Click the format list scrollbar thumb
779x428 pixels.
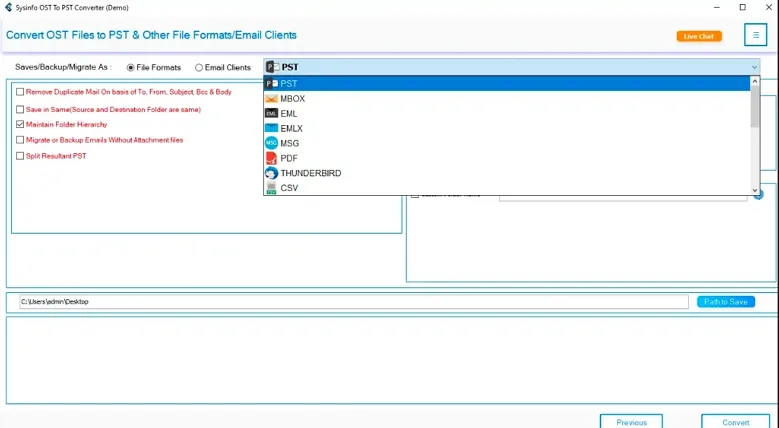[x=755, y=106]
